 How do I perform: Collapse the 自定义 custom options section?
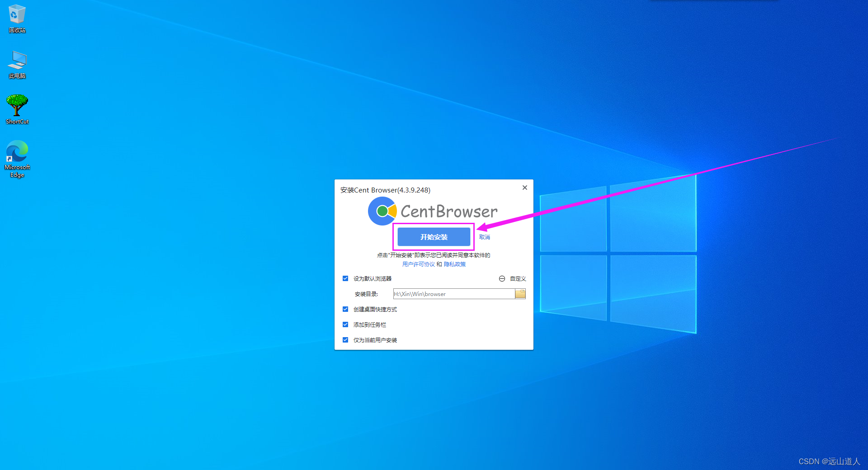513,279
